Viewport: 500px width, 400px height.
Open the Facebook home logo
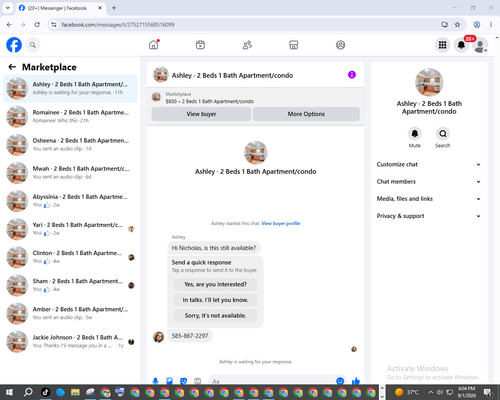(14, 45)
